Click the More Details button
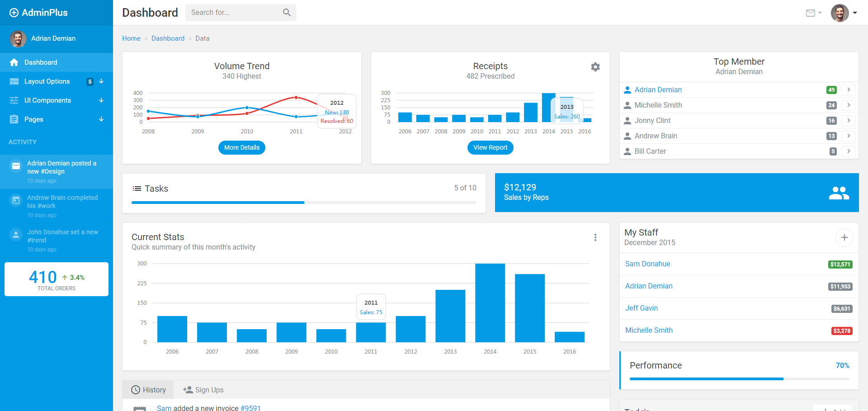868x411 pixels. tap(242, 147)
